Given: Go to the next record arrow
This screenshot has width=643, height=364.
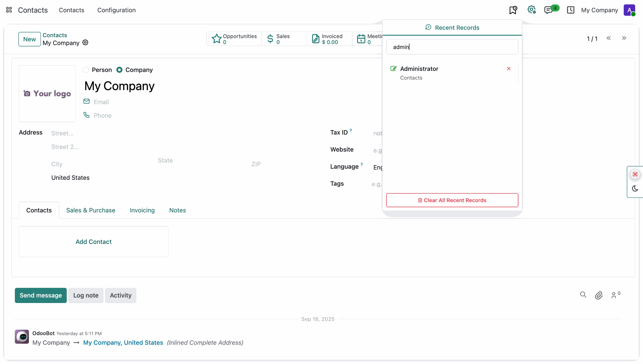Looking at the screenshot, I should pos(624,38).
